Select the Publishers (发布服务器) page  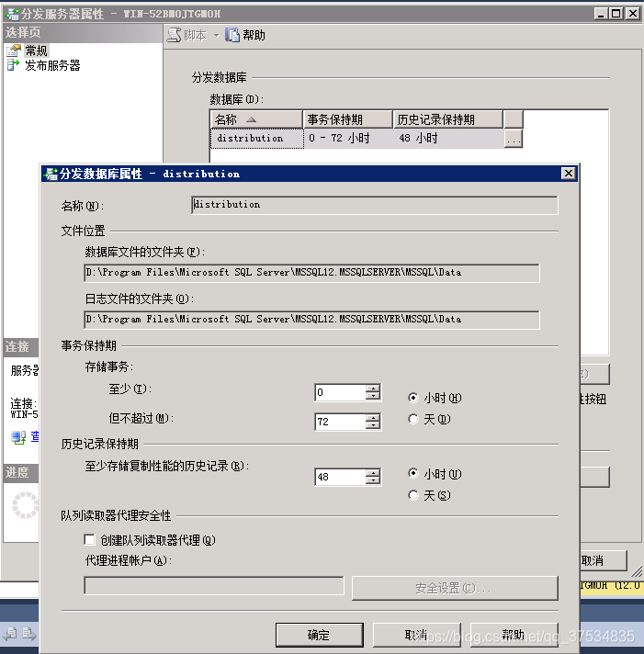[52, 65]
